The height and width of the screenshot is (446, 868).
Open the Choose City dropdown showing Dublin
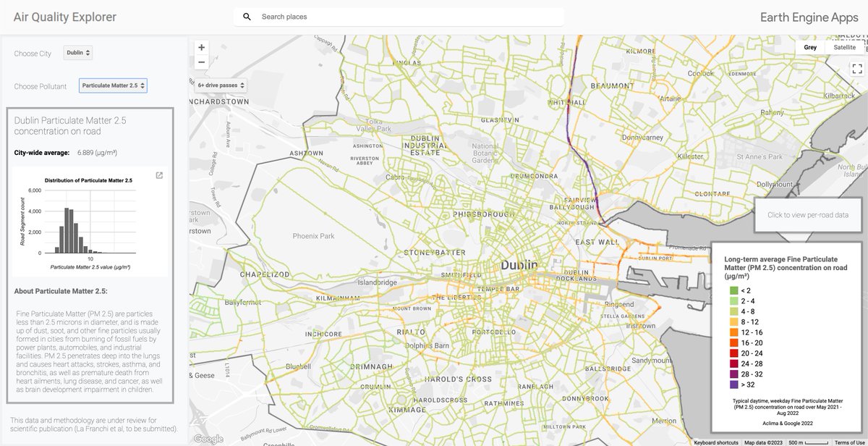78,53
